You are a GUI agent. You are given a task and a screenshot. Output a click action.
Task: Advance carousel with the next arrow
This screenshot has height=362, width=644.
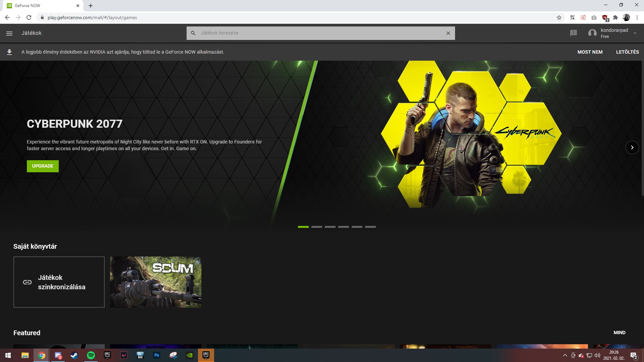tap(632, 147)
